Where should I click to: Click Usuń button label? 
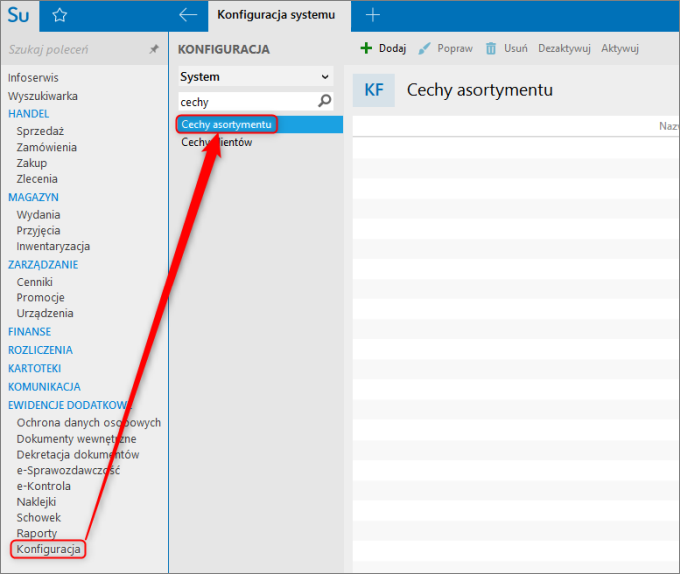point(516,48)
